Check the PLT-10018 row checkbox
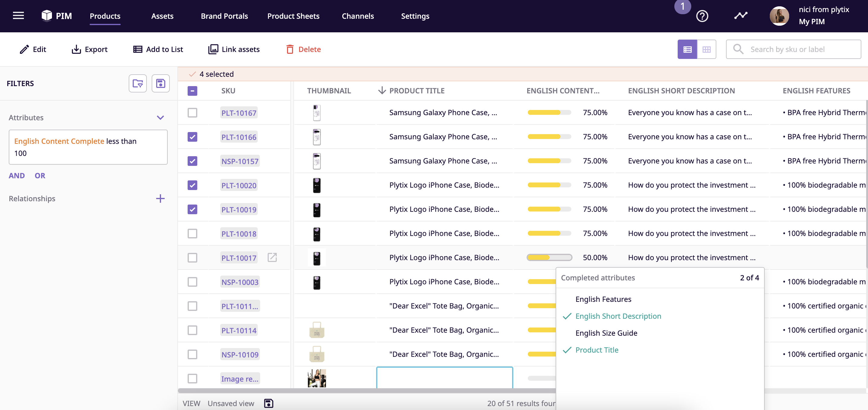868x410 pixels. pyautogui.click(x=192, y=233)
